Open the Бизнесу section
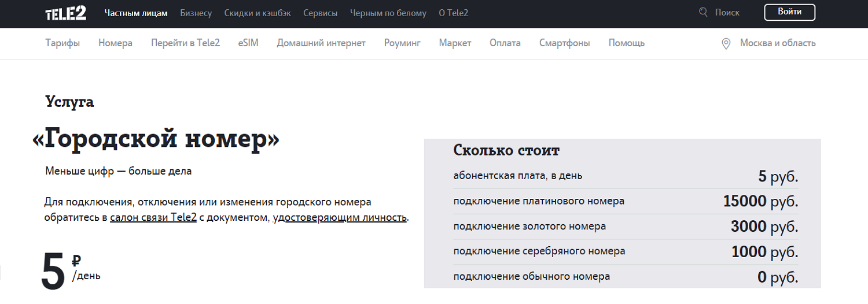The height and width of the screenshot is (304, 868). click(196, 13)
